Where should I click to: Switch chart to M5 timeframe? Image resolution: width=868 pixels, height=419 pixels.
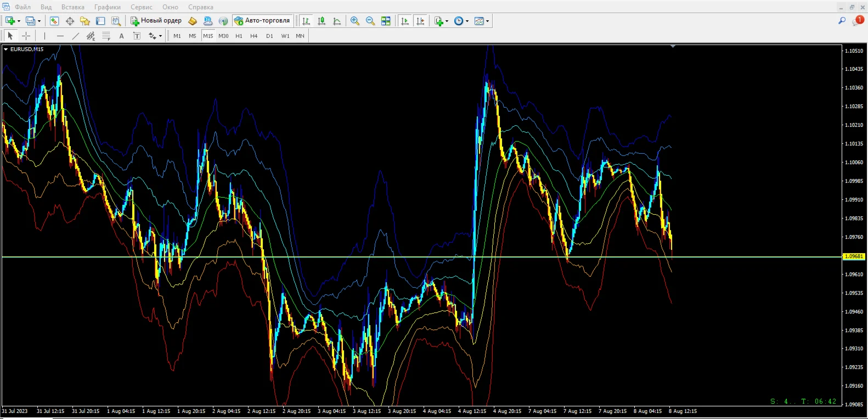click(193, 36)
